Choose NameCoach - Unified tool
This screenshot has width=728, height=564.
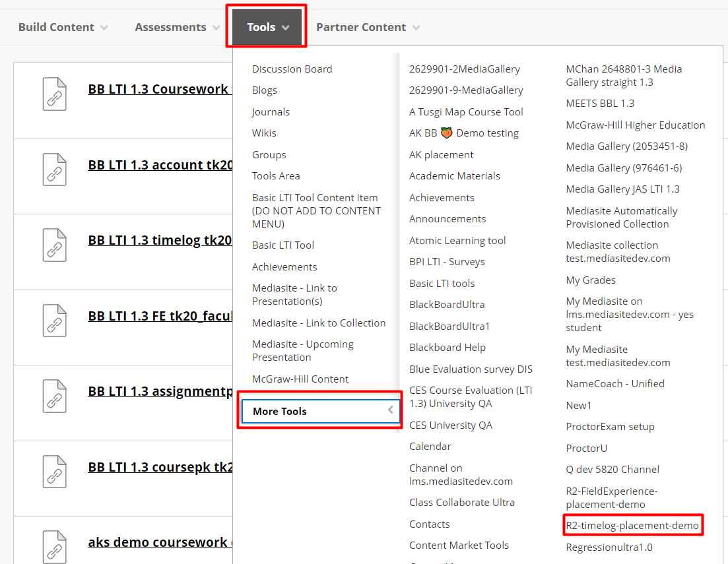(x=615, y=384)
